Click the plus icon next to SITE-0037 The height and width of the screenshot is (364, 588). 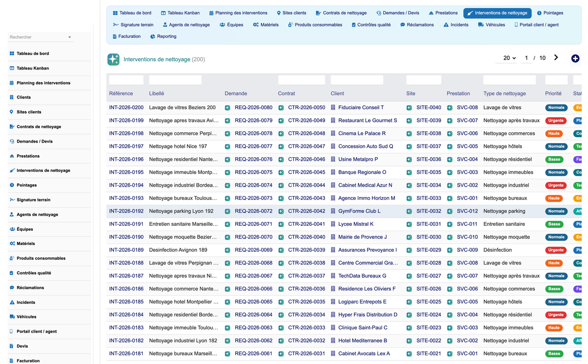(409, 146)
